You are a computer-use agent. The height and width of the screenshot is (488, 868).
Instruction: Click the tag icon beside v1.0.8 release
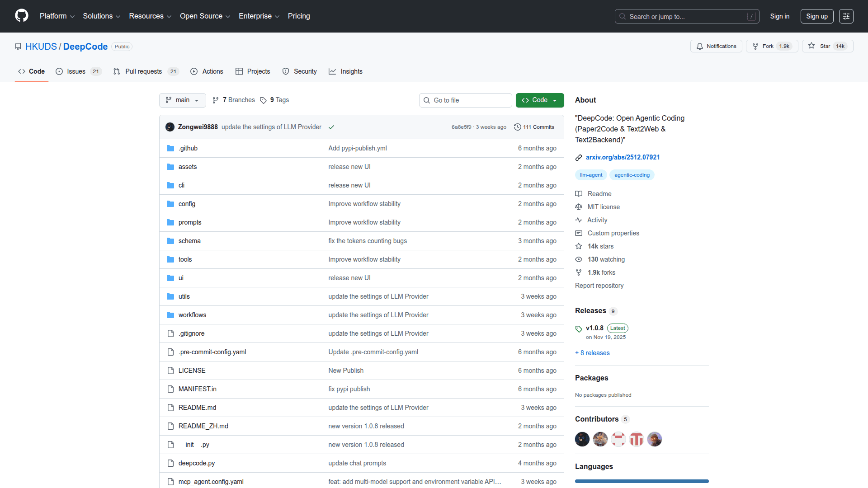pyautogui.click(x=579, y=328)
